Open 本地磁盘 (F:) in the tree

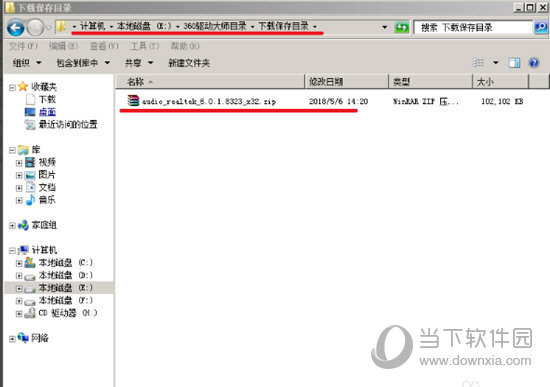click(x=66, y=300)
